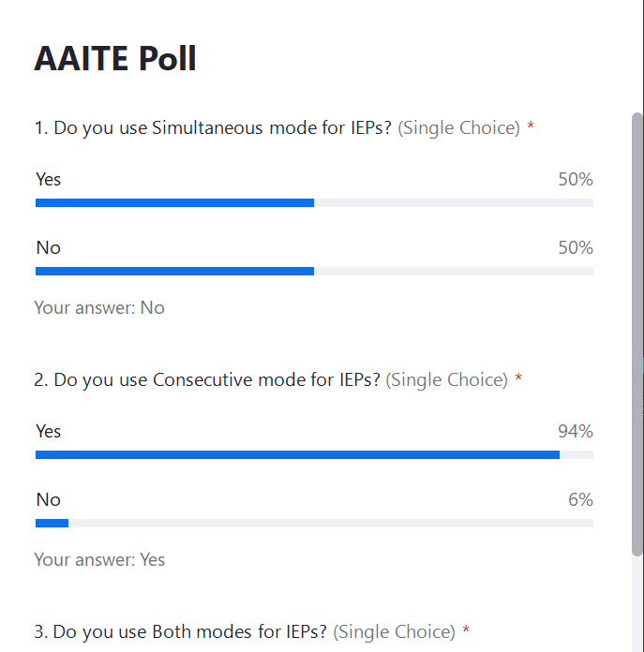Select the No label under Consecutive question
The height and width of the screenshot is (652, 644).
click(48, 499)
